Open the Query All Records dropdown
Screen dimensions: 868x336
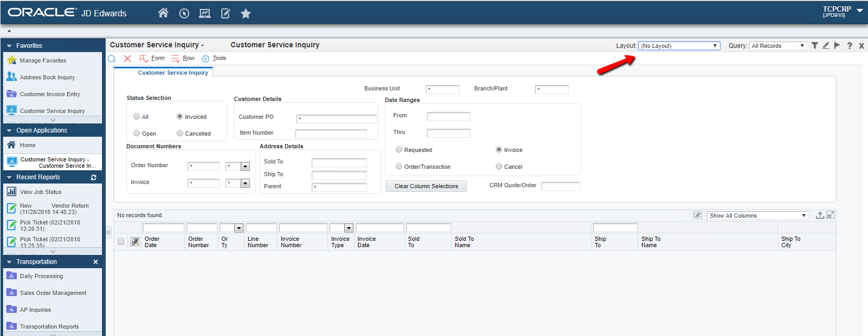tap(778, 46)
